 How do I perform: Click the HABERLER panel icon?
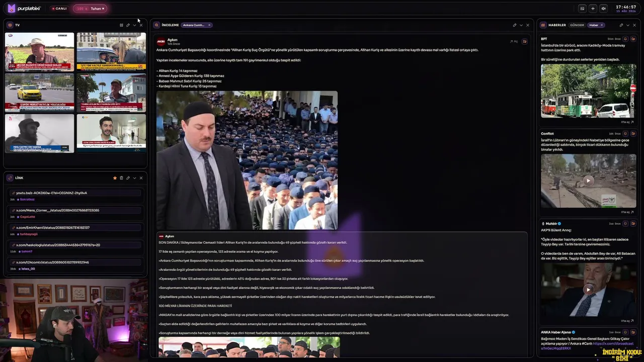(544, 25)
